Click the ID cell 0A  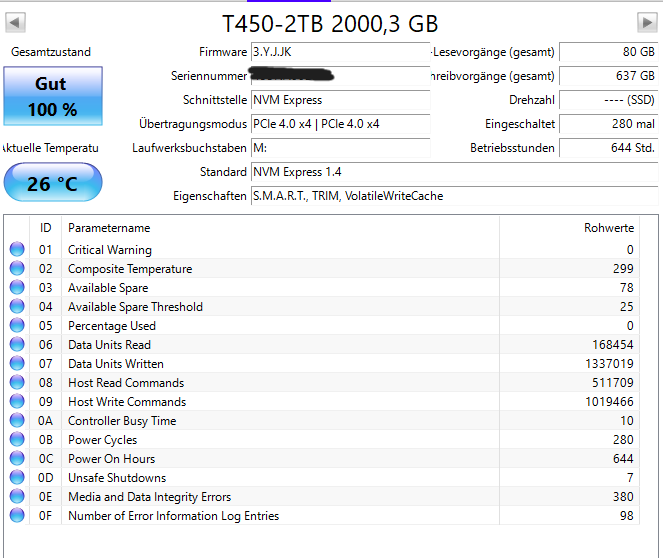point(46,421)
